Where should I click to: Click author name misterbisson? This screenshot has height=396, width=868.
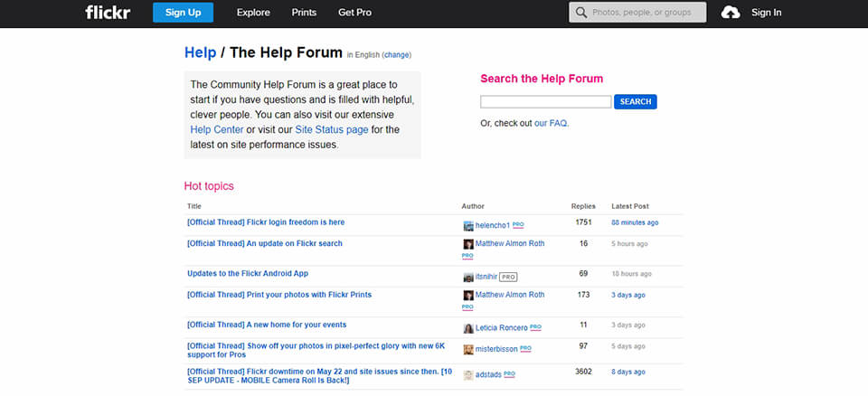pyautogui.click(x=496, y=350)
